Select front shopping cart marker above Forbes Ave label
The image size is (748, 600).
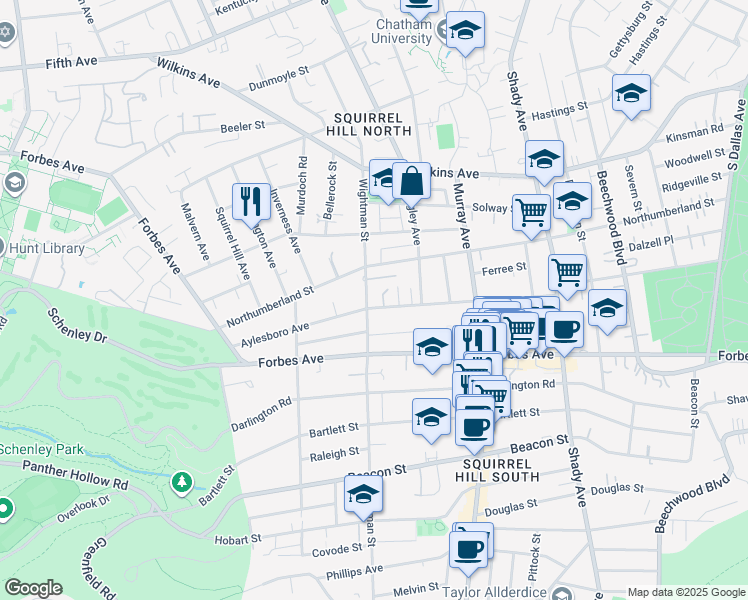pos(521,329)
